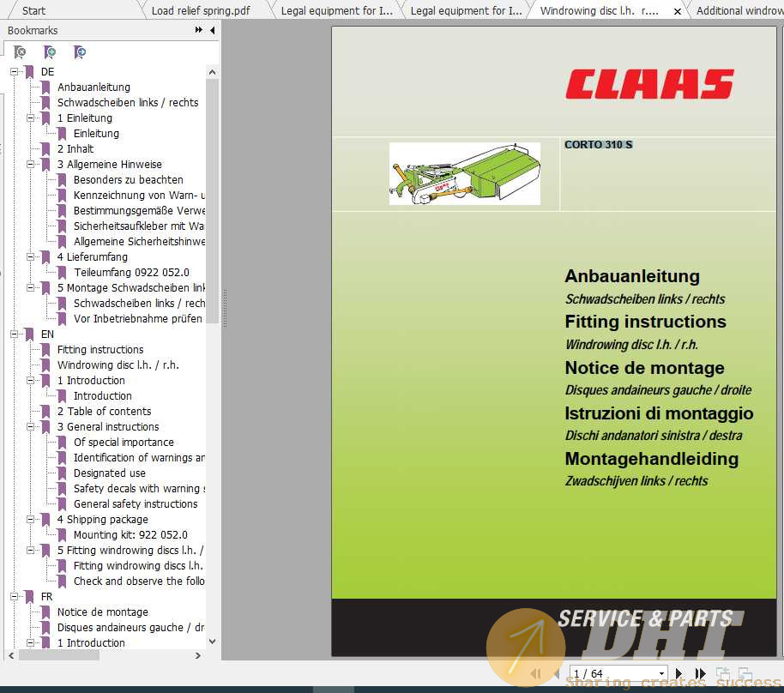The height and width of the screenshot is (693, 784).
Task: Go to next page arrow
Action: click(678, 673)
